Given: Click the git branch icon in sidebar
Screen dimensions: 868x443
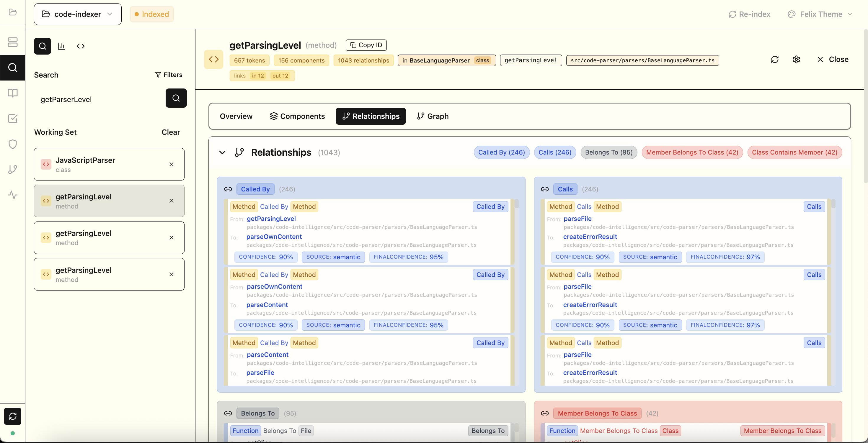Looking at the screenshot, I should pos(12,169).
